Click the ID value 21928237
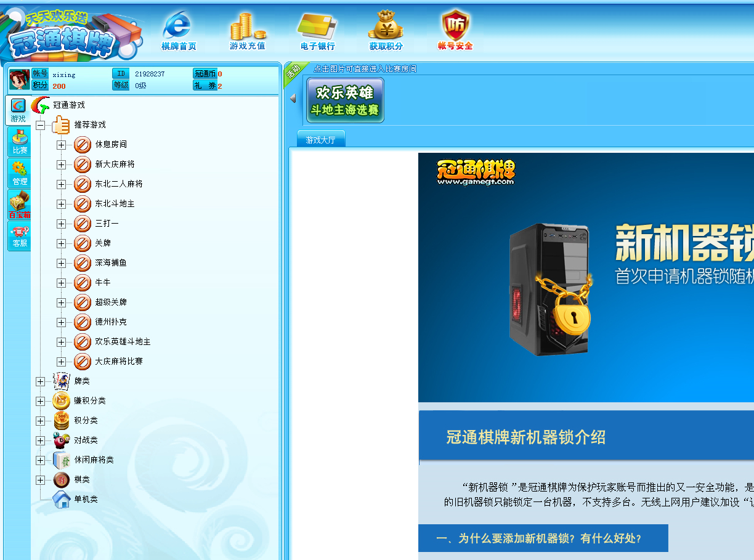Screen dimensions: 754x560 pyautogui.click(x=150, y=74)
